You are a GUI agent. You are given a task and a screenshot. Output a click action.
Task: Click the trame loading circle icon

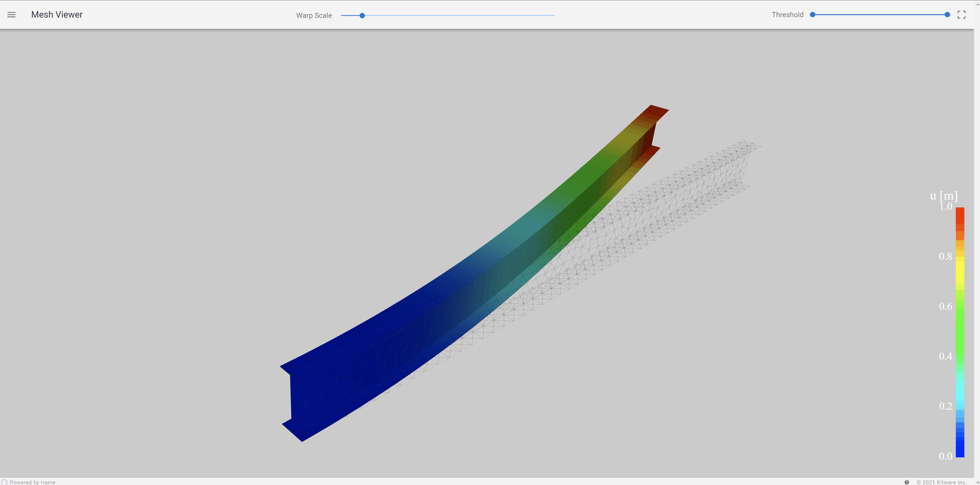(x=4, y=482)
